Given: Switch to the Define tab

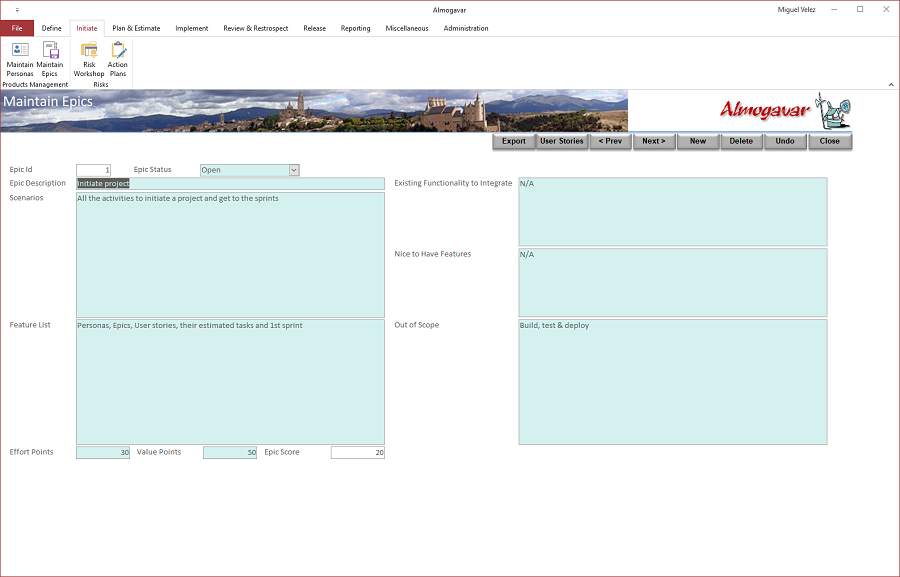Looking at the screenshot, I should point(52,28).
